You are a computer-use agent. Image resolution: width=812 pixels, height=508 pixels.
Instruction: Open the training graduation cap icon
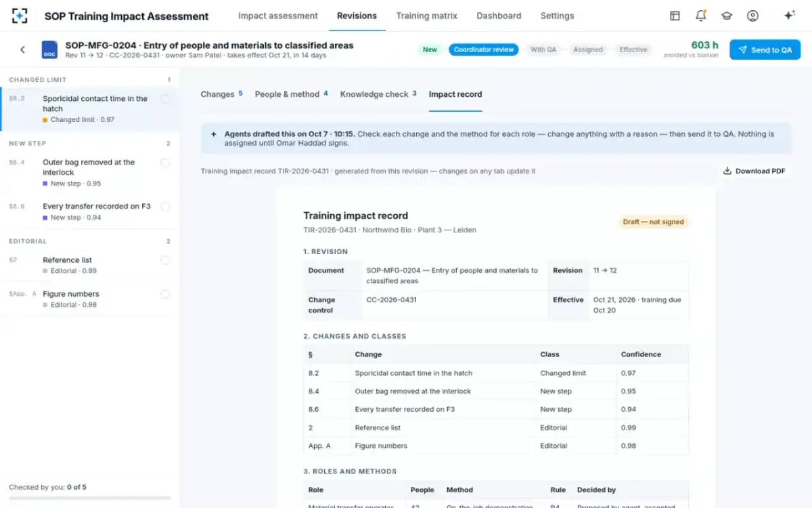[727, 16]
